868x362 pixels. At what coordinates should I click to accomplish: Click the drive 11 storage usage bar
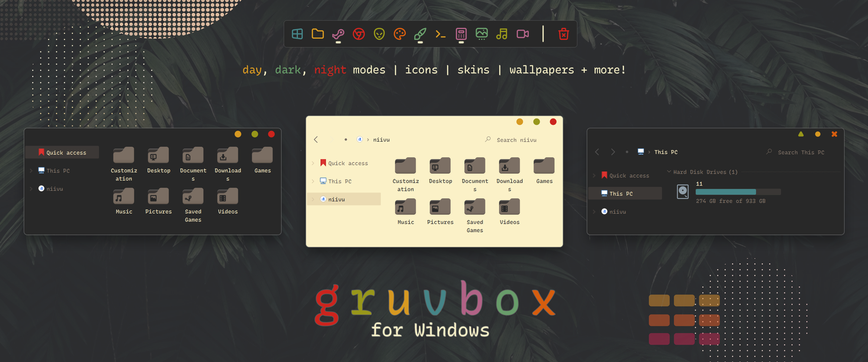click(x=738, y=192)
